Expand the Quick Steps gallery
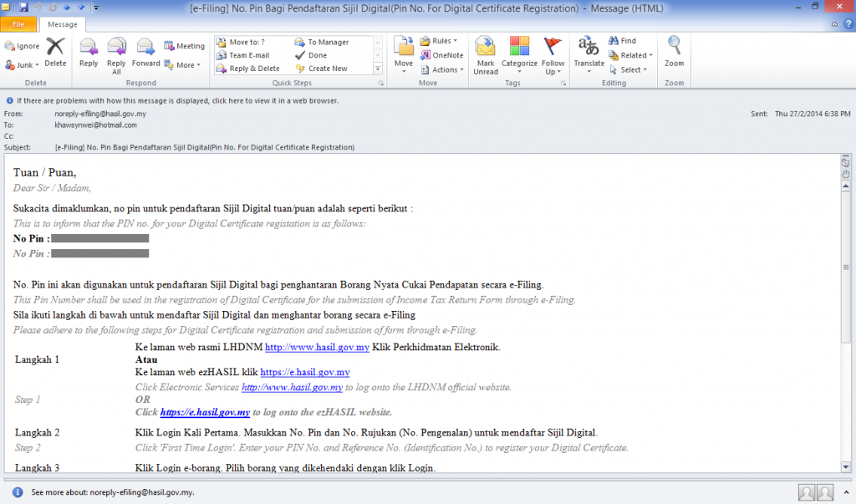This screenshot has width=856, height=504. (x=378, y=69)
